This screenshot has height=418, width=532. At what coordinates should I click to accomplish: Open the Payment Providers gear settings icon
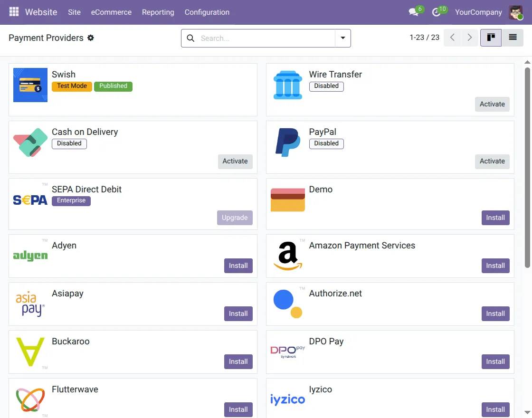(91, 38)
